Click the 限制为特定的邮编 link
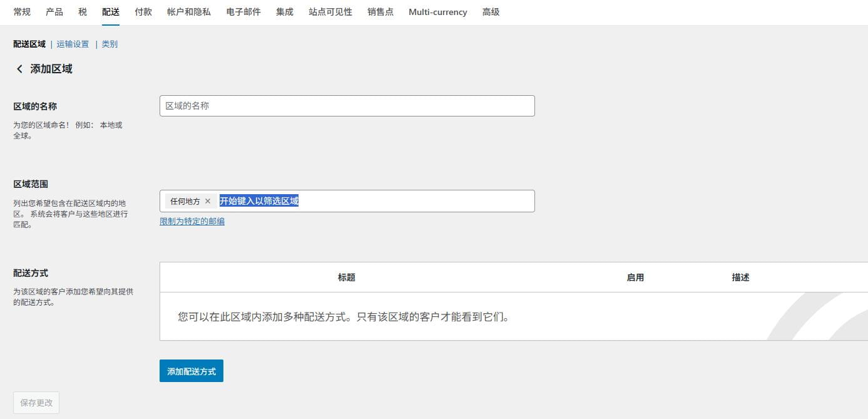The image size is (868, 419). point(192,221)
